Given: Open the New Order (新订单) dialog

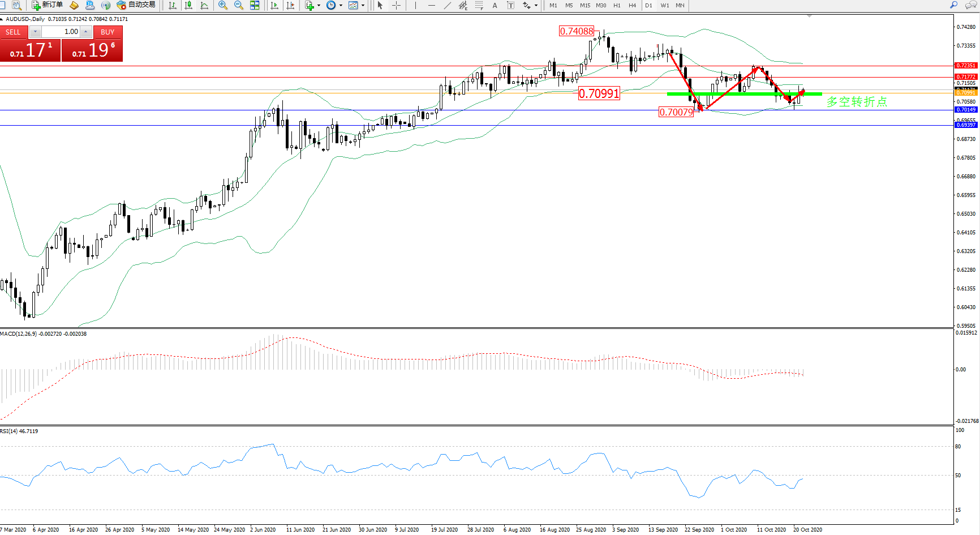Looking at the screenshot, I should coord(47,5).
